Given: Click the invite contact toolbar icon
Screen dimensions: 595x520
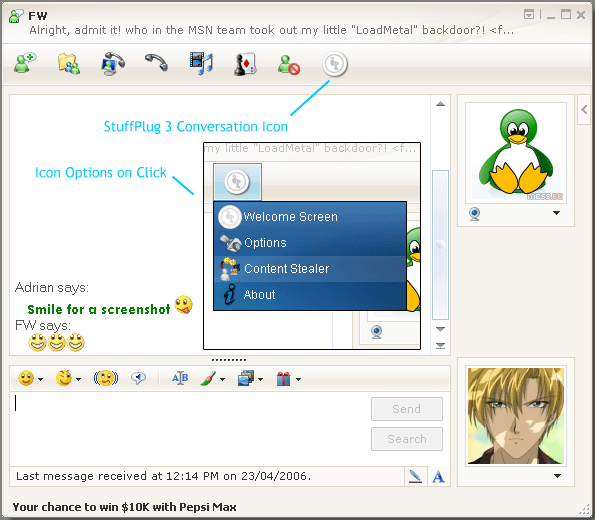Looking at the screenshot, I should [x=25, y=63].
